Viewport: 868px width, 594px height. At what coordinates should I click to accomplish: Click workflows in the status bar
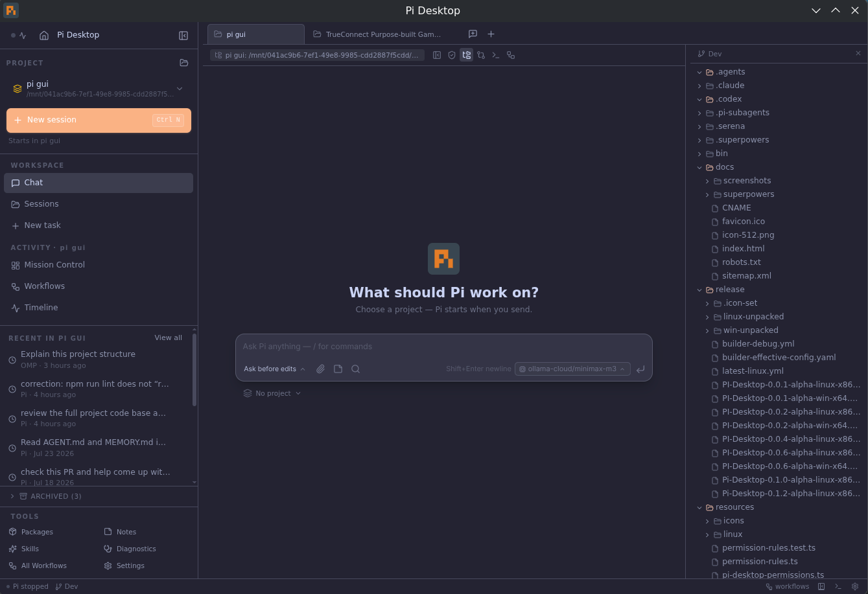point(788,586)
